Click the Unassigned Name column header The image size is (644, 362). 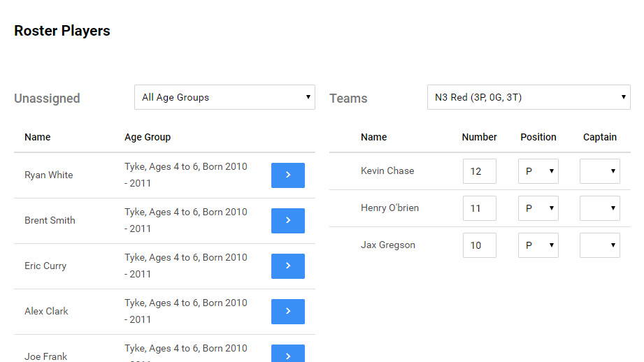point(38,137)
